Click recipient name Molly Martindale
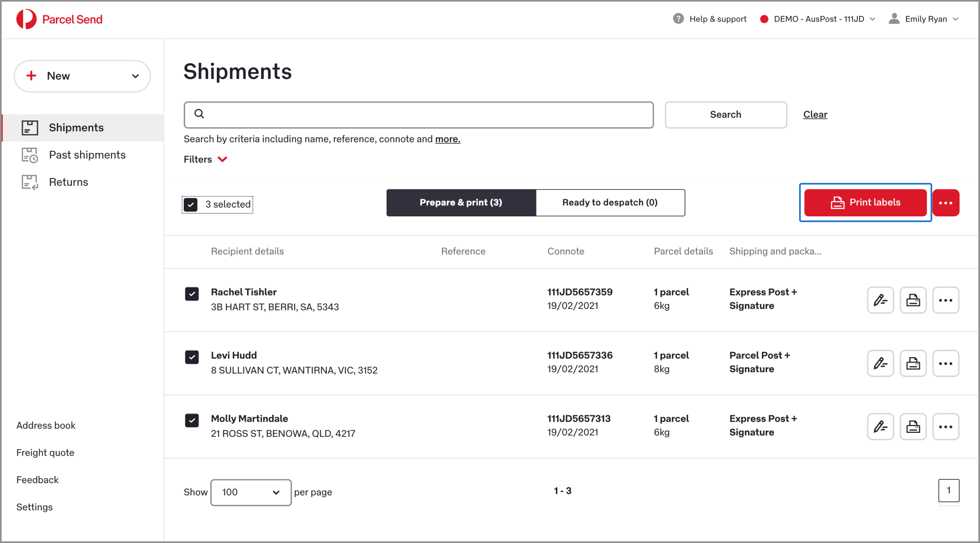The height and width of the screenshot is (543, 980). click(x=249, y=419)
